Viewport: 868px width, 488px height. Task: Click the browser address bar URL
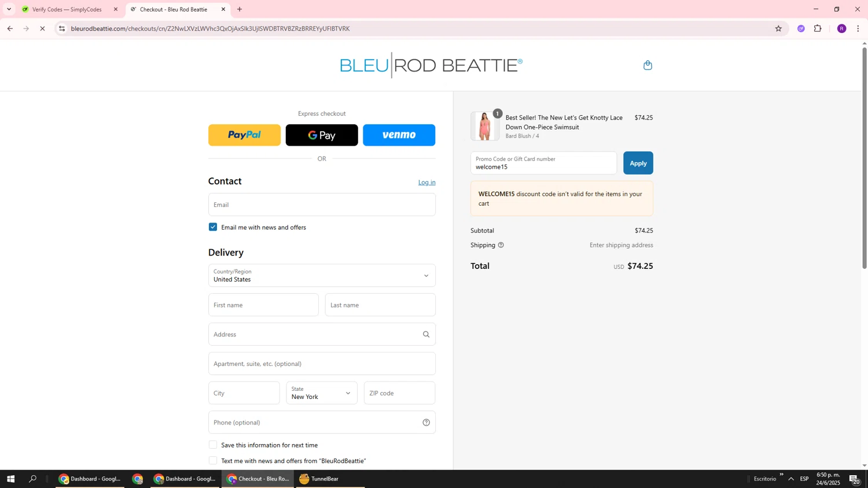pyautogui.click(x=210, y=28)
